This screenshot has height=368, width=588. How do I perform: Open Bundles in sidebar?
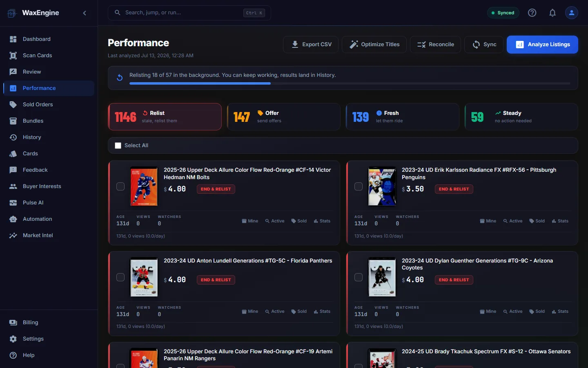pos(49,121)
